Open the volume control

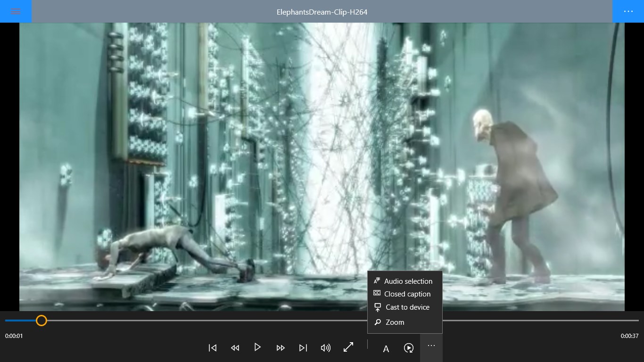[x=326, y=348]
